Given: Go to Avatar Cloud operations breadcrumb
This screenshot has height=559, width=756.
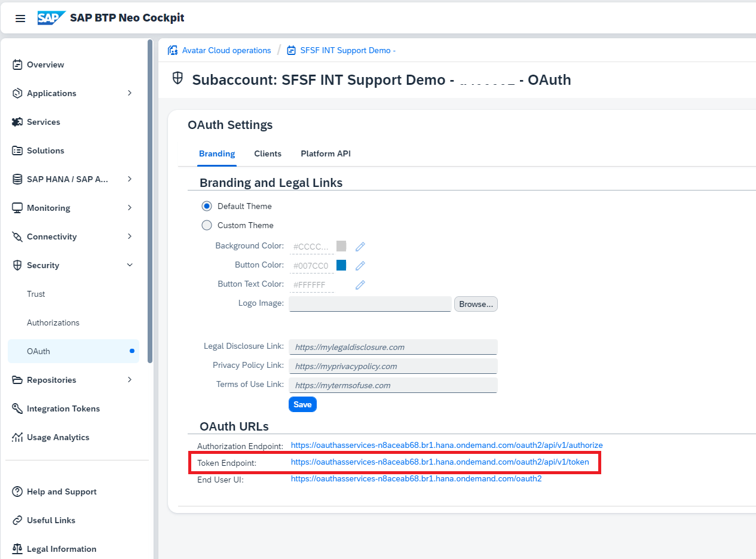Looking at the screenshot, I should (227, 50).
